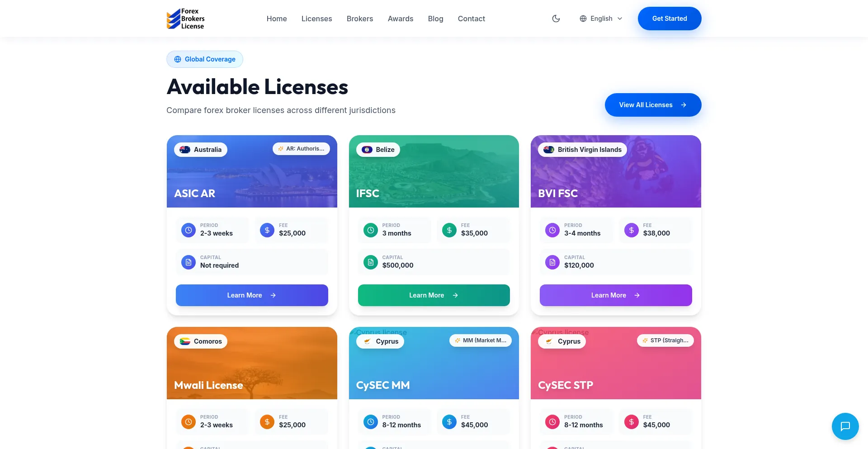Image resolution: width=868 pixels, height=449 pixels.
Task: Click the Australia flag icon
Action: click(x=185, y=150)
